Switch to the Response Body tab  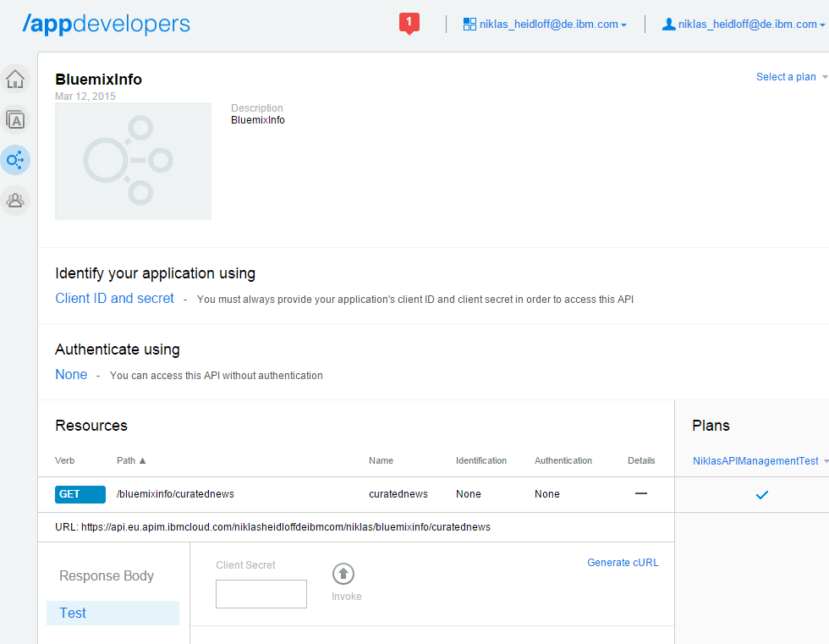point(107,575)
